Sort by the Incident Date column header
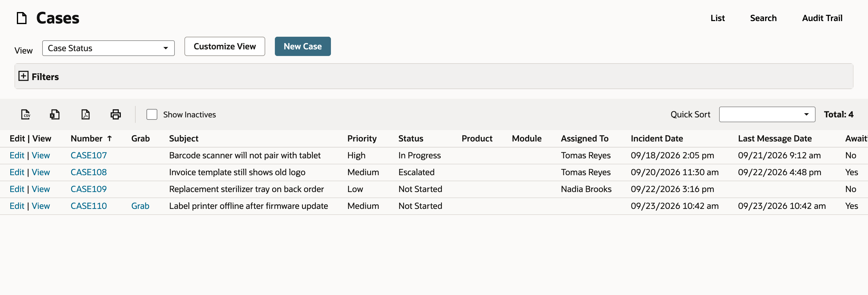The image size is (868, 295). [657, 138]
